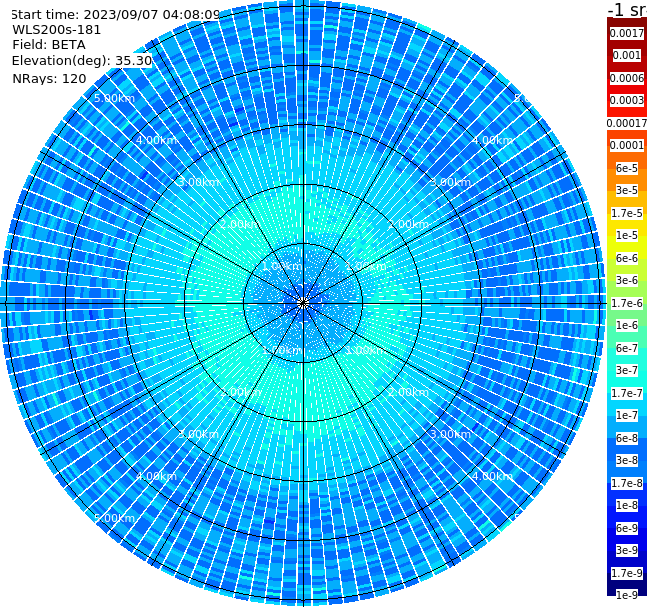Click the 1.7e-5 colorbar tick label
The height and width of the screenshot is (607, 647).
[x=627, y=213]
